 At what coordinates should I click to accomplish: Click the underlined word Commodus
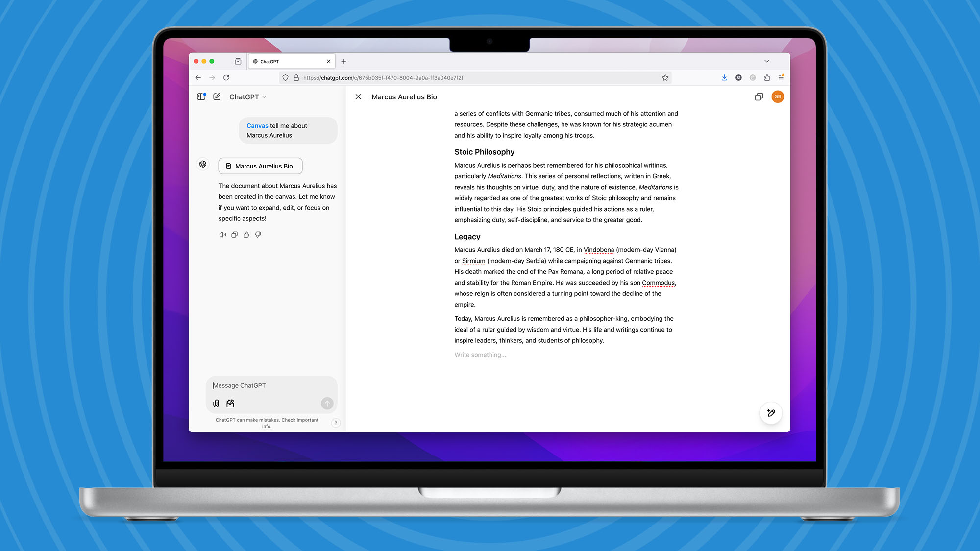coord(658,283)
